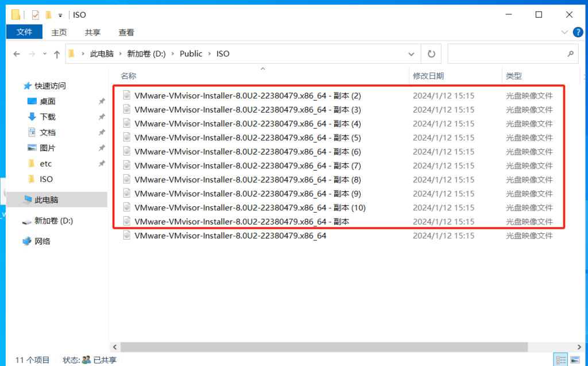Viewport: 588px width, 366px height.
Task: Click Public breadcrumb in address bar
Action: coord(191,53)
